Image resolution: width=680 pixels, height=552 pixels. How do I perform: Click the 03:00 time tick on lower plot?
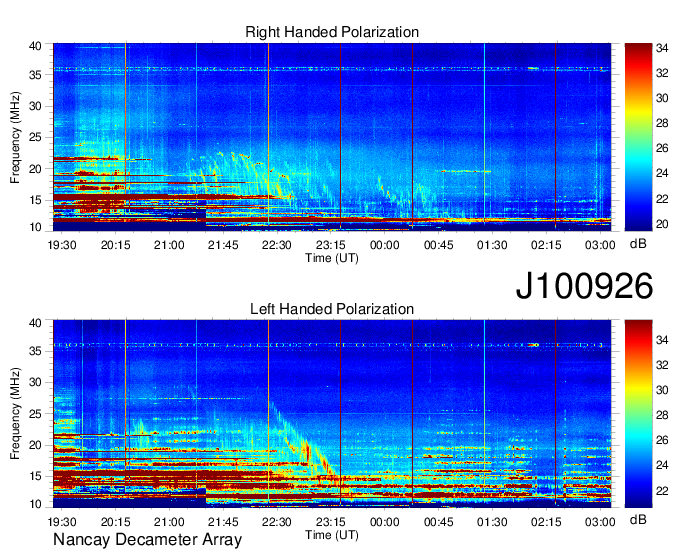[x=600, y=522]
